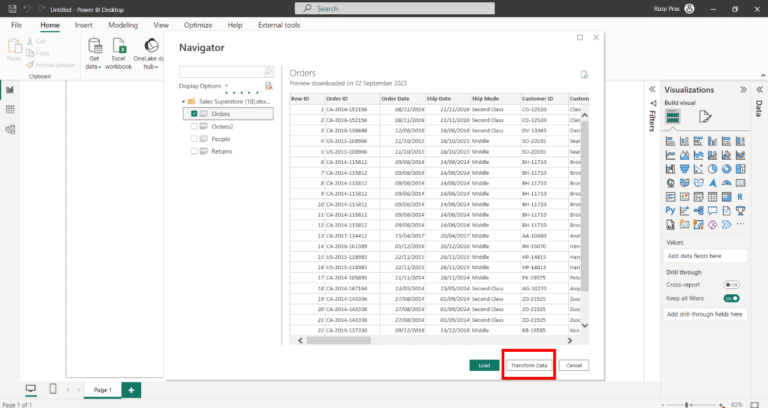This screenshot has height=408, width=768.
Task: Select the Gauge visual icon
Action: [726, 183]
